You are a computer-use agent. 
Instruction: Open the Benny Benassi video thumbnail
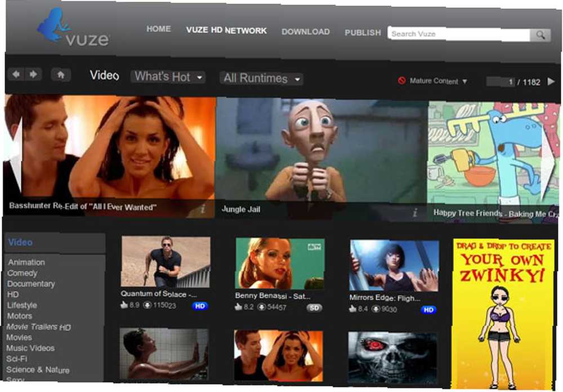coord(280,264)
